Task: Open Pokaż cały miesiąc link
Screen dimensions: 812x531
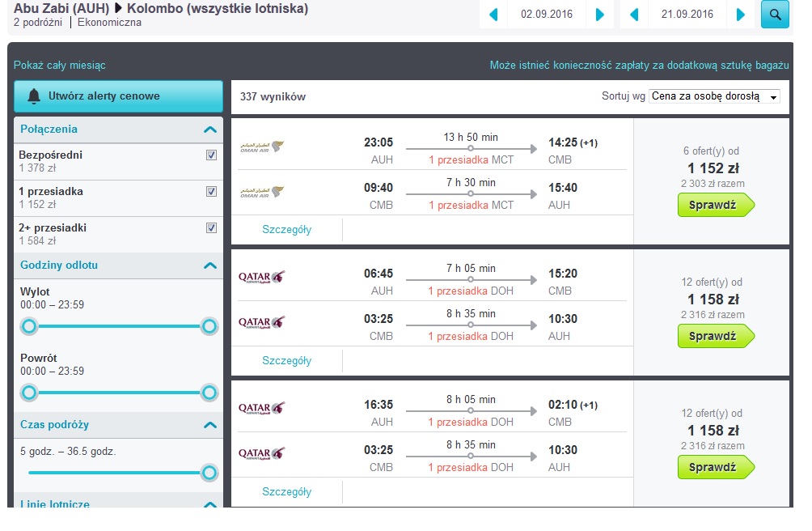Action: coord(60,66)
